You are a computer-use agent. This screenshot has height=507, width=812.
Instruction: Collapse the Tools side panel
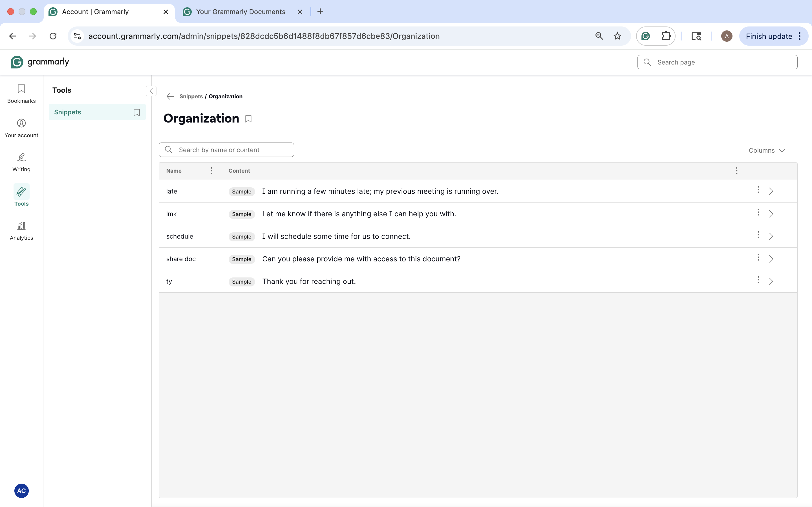pyautogui.click(x=151, y=91)
